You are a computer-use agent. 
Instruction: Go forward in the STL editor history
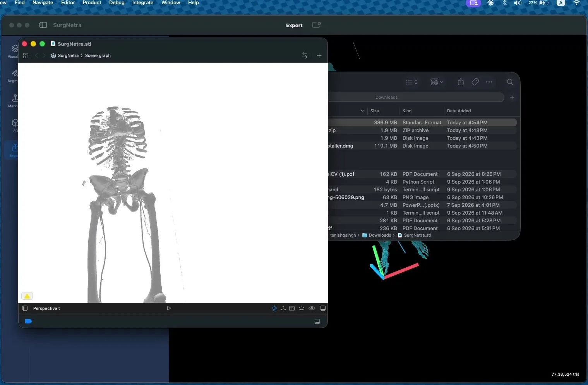44,56
